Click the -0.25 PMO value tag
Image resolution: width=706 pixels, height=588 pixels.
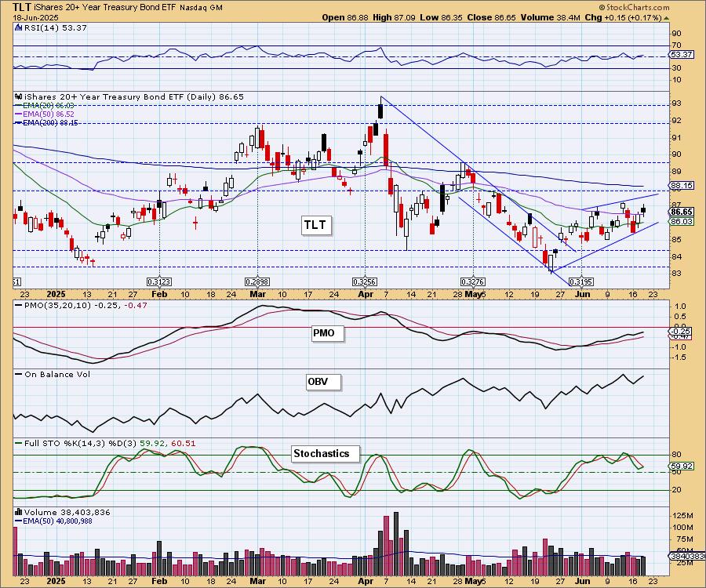(x=681, y=331)
